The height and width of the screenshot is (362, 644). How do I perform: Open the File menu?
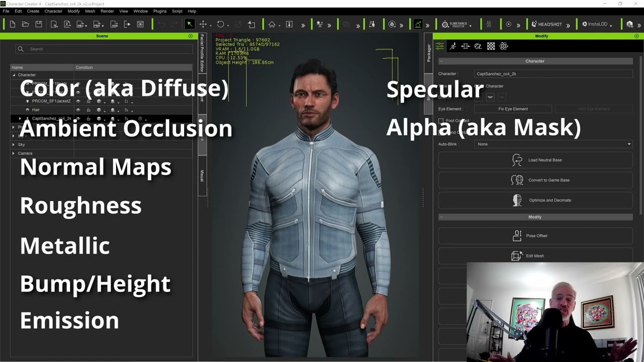click(x=6, y=11)
